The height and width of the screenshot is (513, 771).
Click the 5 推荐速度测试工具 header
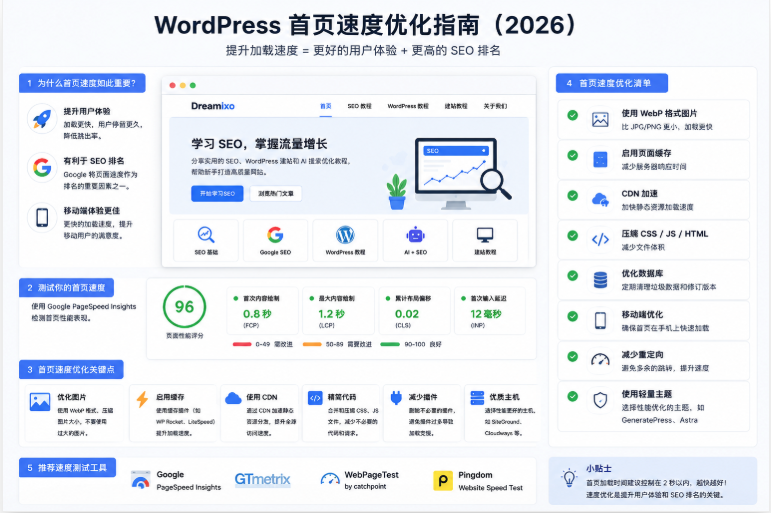point(67,468)
